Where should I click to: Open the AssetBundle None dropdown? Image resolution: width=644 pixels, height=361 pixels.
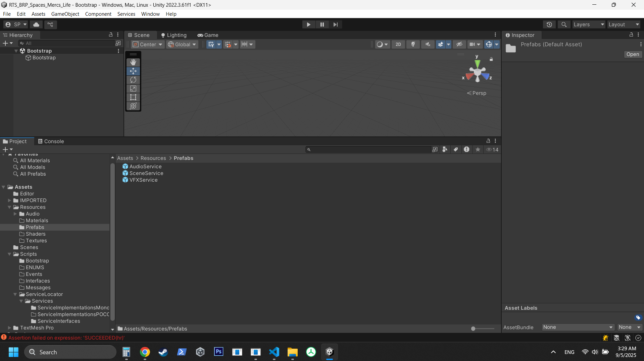coord(578,327)
